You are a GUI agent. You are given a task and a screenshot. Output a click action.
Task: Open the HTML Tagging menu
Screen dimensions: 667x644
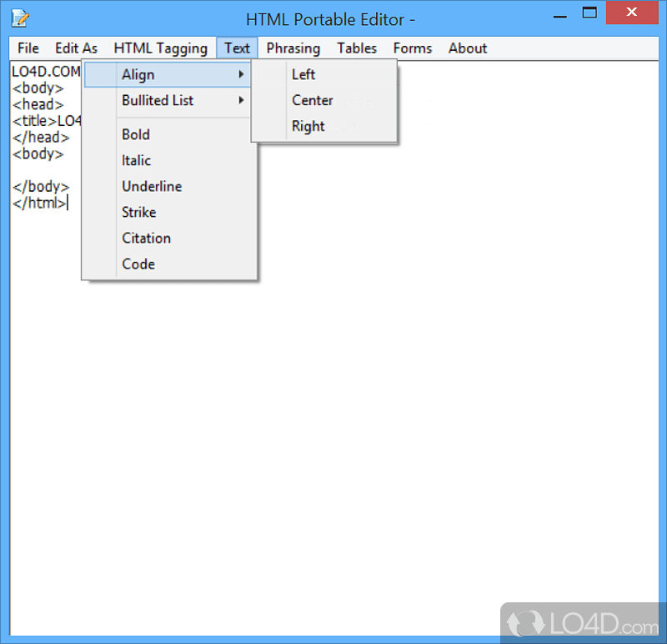[x=160, y=48]
